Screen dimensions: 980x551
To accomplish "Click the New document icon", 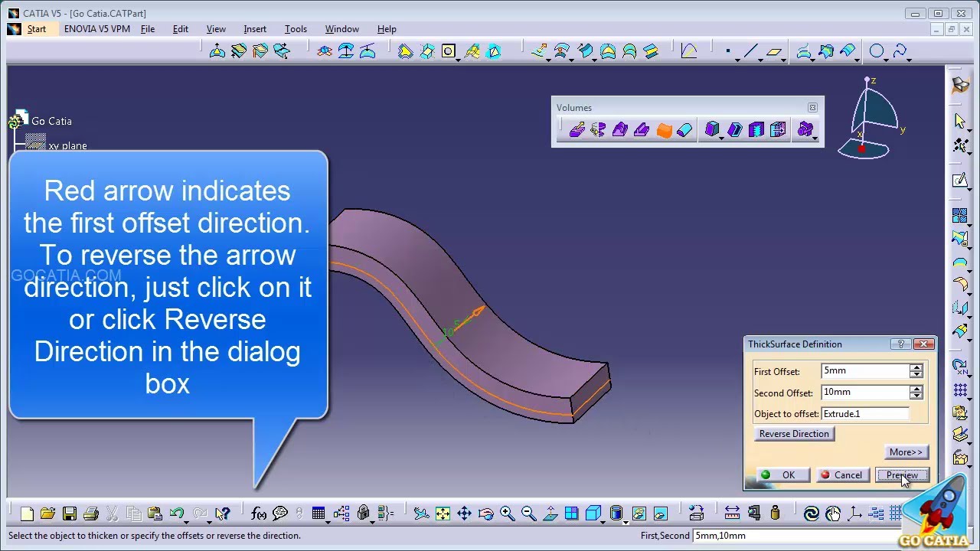I will 27,514.
